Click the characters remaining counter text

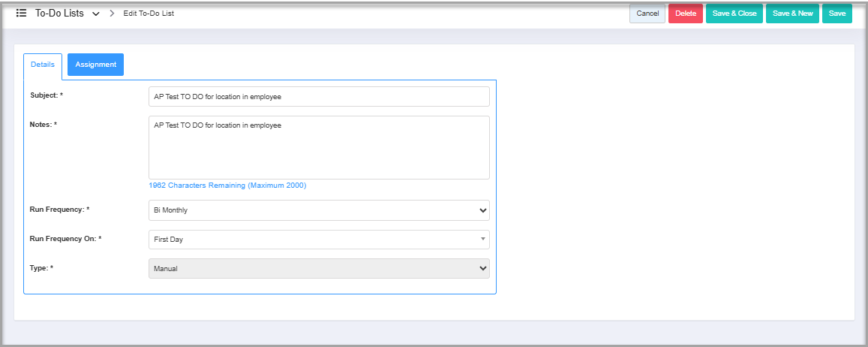point(227,186)
